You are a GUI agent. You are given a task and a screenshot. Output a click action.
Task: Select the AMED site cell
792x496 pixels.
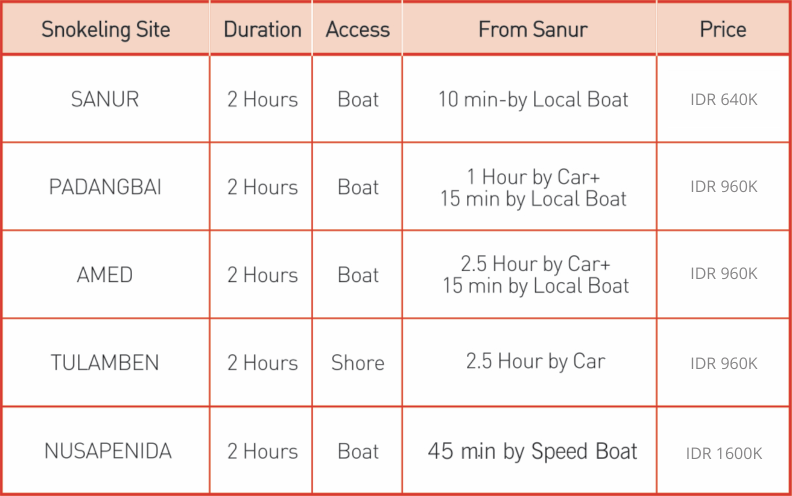[105, 275]
